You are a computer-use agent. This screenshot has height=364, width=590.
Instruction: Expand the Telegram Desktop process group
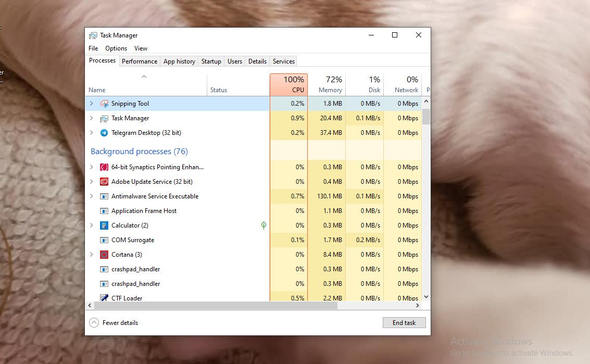point(92,133)
